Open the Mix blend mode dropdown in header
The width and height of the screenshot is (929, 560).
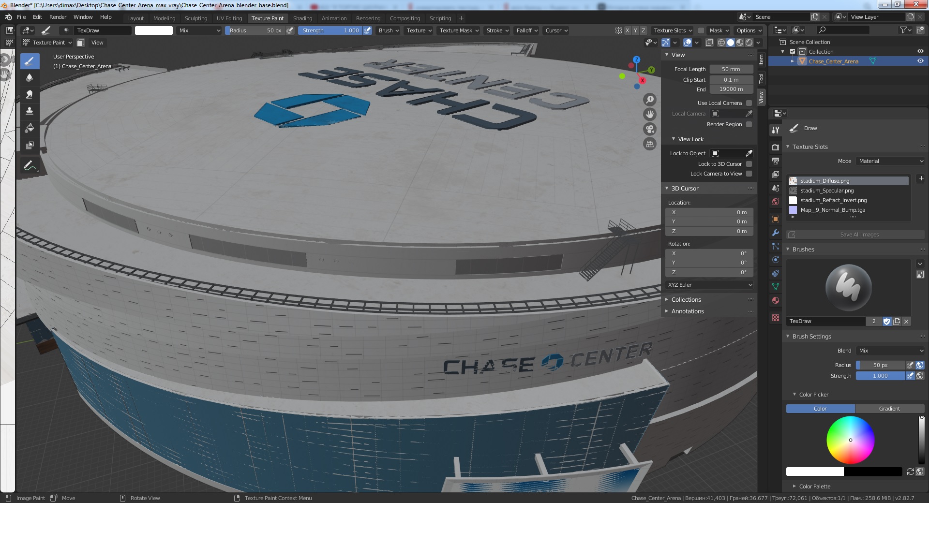pos(199,30)
